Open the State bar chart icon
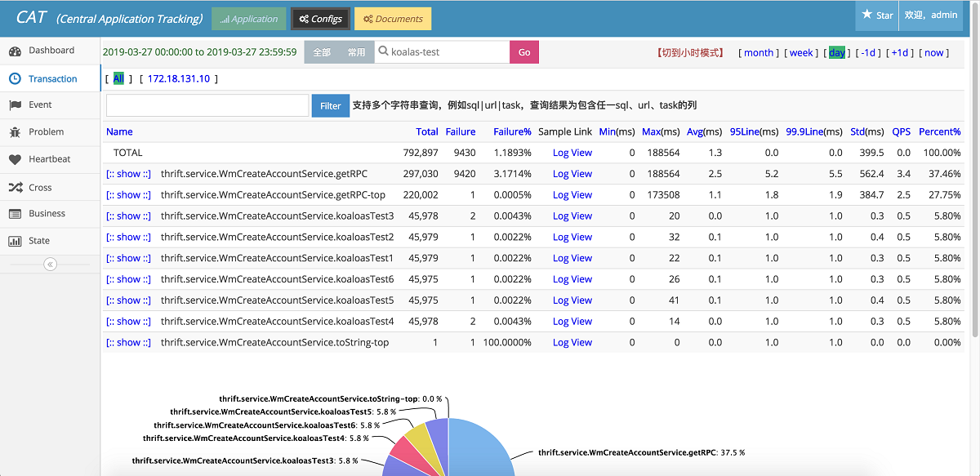Screen dimensions: 980x476 tap(15, 242)
